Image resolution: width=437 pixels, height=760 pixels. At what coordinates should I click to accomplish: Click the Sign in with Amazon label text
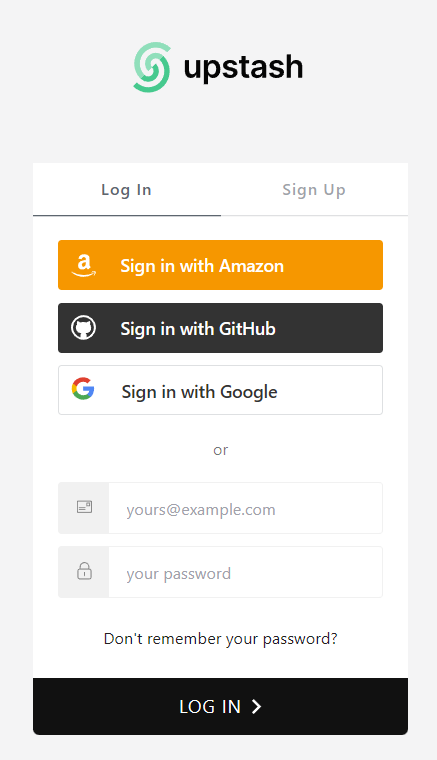pos(202,266)
